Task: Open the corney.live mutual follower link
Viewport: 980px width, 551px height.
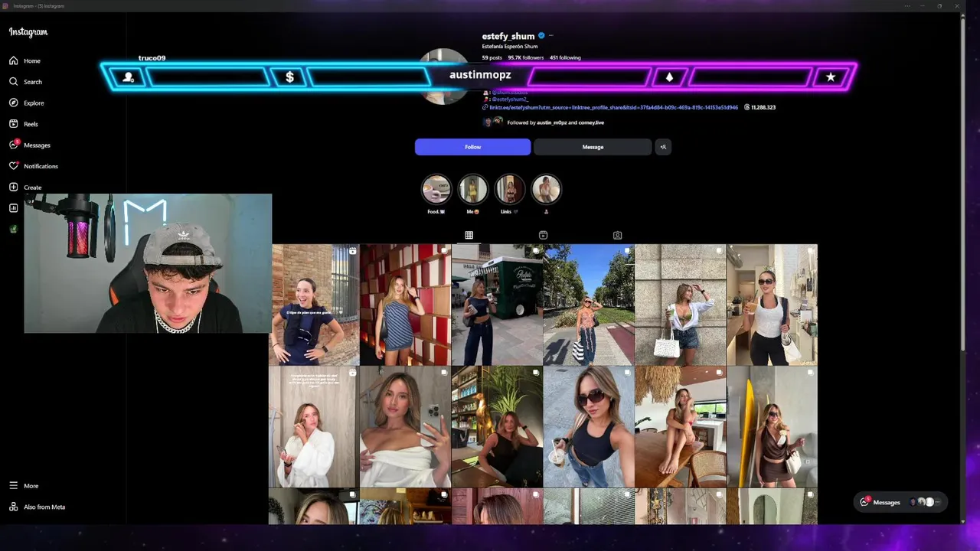Action: (x=591, y=122)
